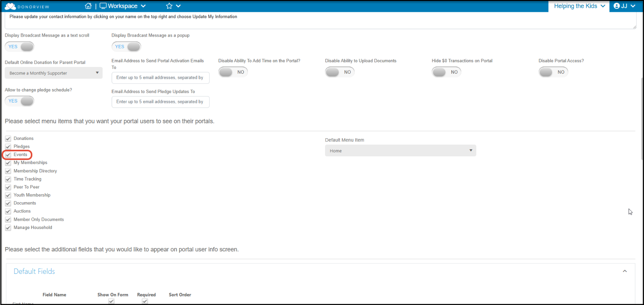The height and width of the screenshot is (305, 644).
Task: Uncheck the Manage Household checkbox
Action: point(8,228)
